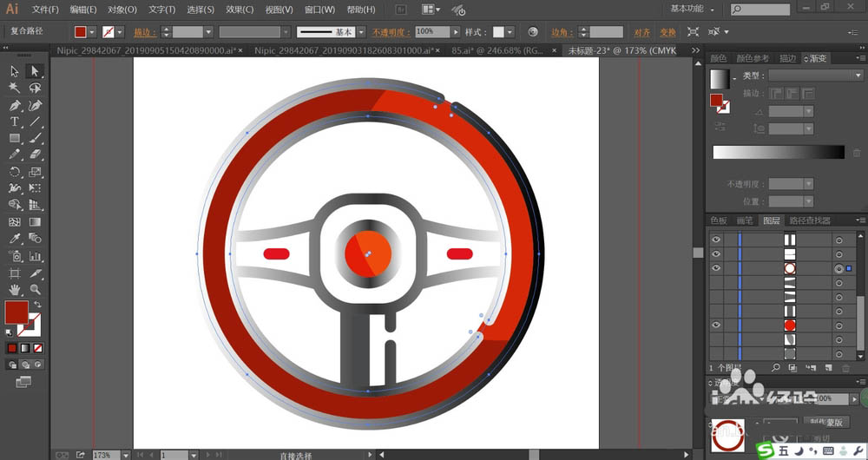Open opacity slider arrow next to 100%
The width and height of the screenshot is (868, 460).
click(457, 32)
